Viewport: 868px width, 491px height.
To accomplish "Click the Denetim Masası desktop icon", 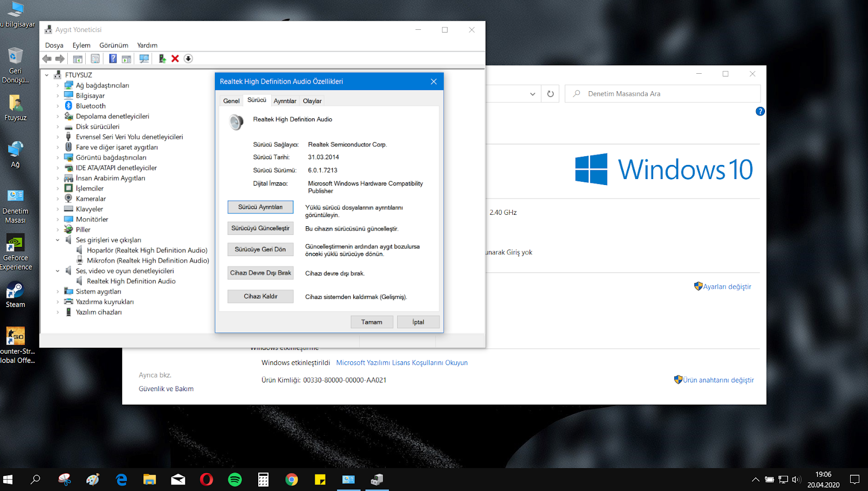I will pyautogui.click(x=15, y=206).
